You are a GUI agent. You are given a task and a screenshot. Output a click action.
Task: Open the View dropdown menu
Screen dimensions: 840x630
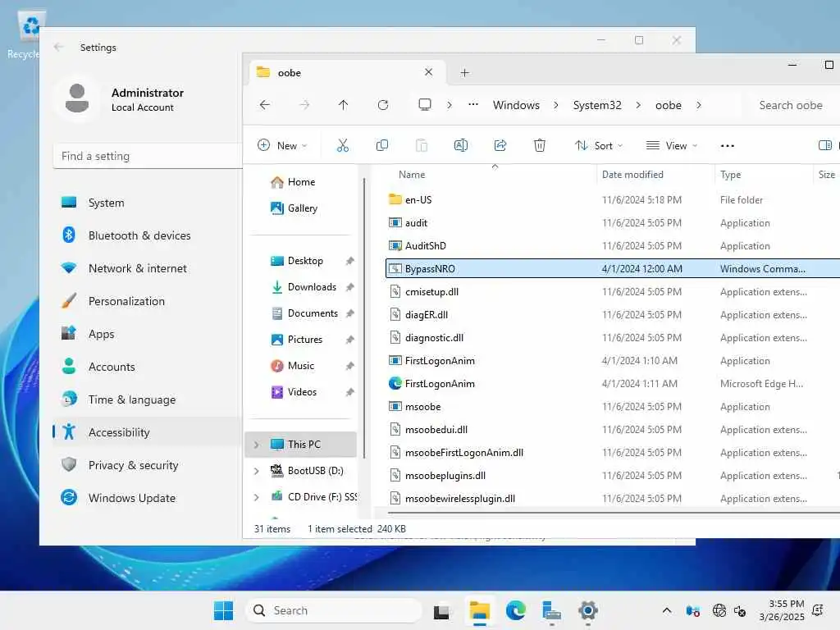(x=671, y=146)
